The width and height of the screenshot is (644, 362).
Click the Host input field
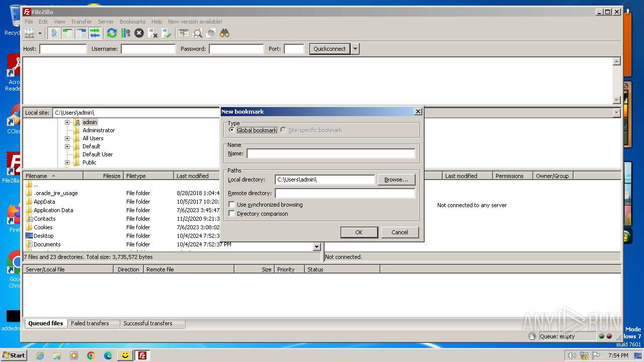pyautogui.click(x=63, y=49)
